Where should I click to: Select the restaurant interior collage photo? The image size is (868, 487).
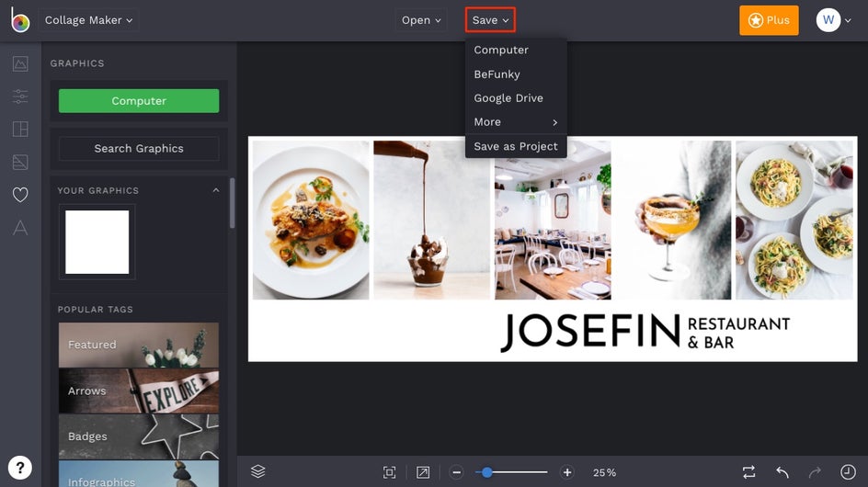[553, 221]
